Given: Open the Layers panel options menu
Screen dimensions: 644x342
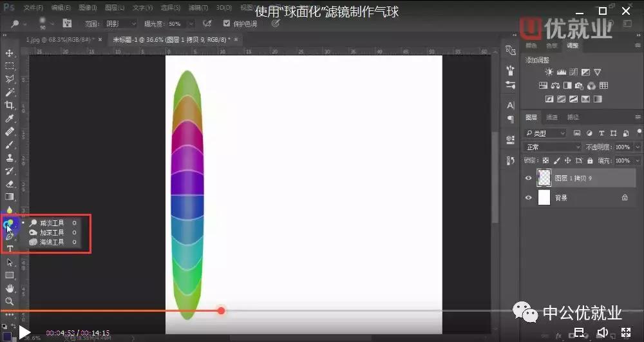Looking at the screenshot, I should point(638,117).
